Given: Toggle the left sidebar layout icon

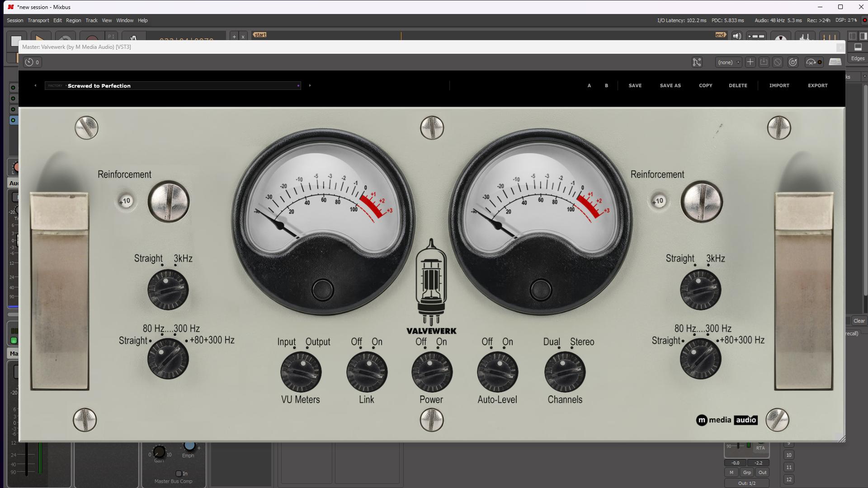Looking at the screenshot, I should 853,36.
